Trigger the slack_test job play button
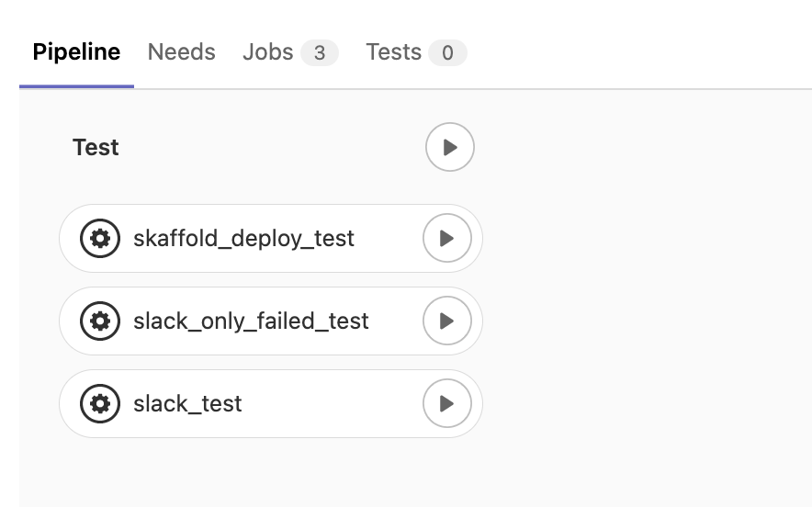This screenshot has width=812, height=507. [x=447, y=403]
